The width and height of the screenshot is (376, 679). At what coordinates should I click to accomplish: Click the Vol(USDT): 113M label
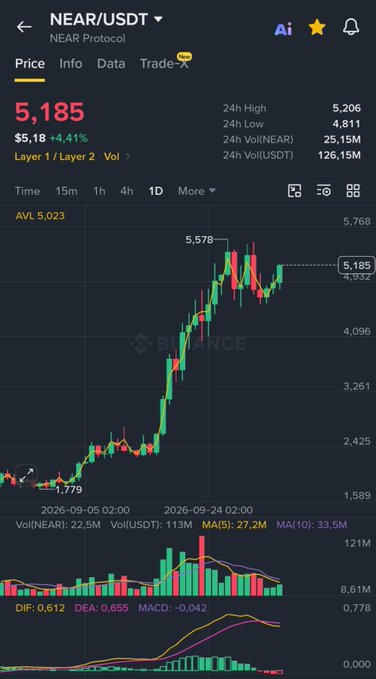pyautogui.click(x=151, y=525)
